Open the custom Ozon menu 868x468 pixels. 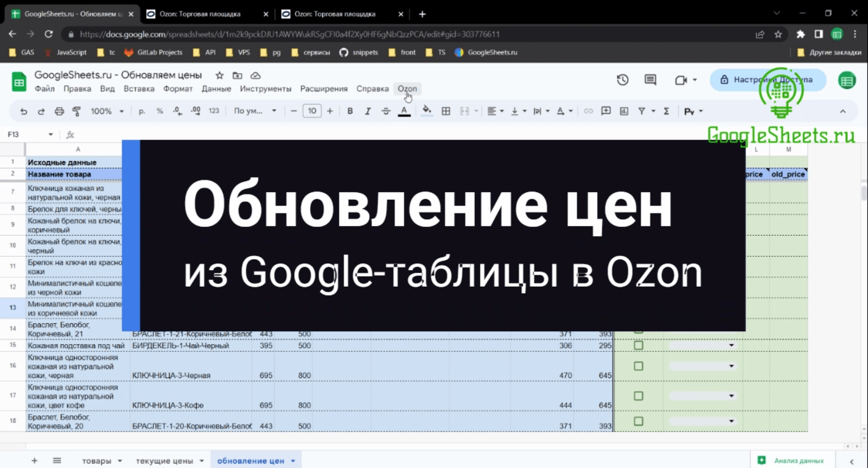(407, 88)
